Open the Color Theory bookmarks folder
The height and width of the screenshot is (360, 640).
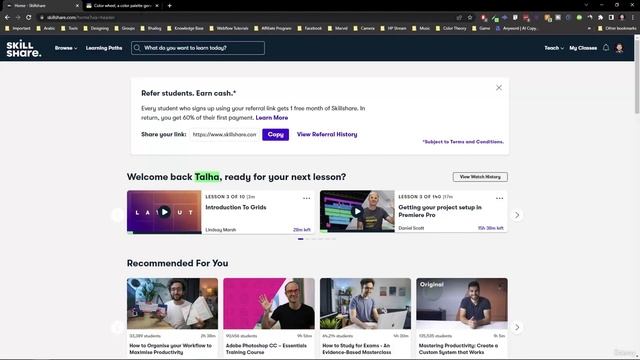tap(451, 29)
